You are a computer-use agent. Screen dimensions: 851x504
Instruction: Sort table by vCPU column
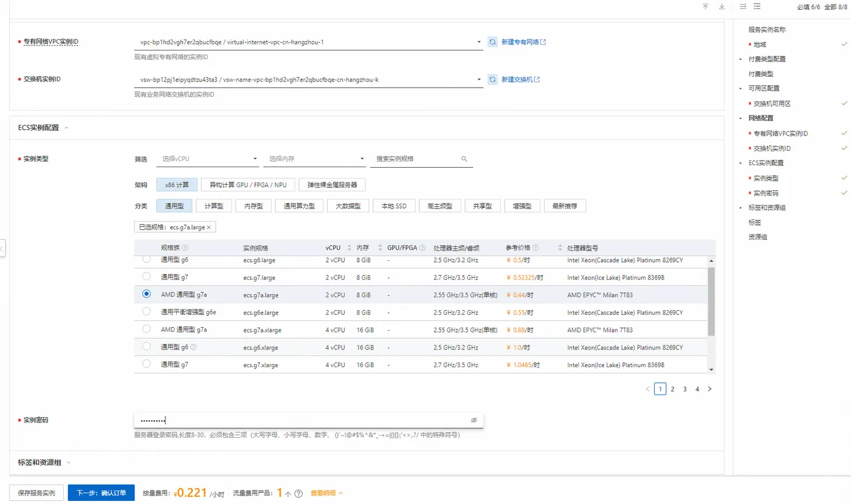point(350,248)
